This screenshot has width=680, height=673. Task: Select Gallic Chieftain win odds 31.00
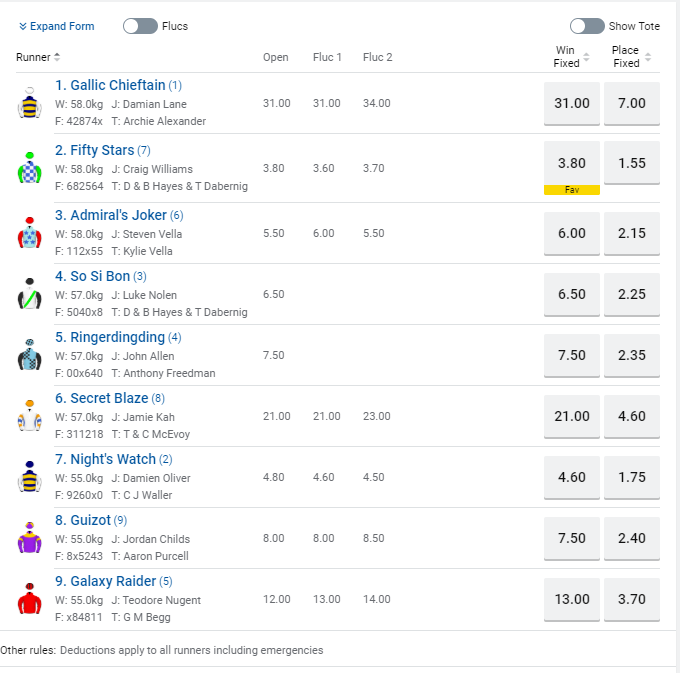click(572, 103)
